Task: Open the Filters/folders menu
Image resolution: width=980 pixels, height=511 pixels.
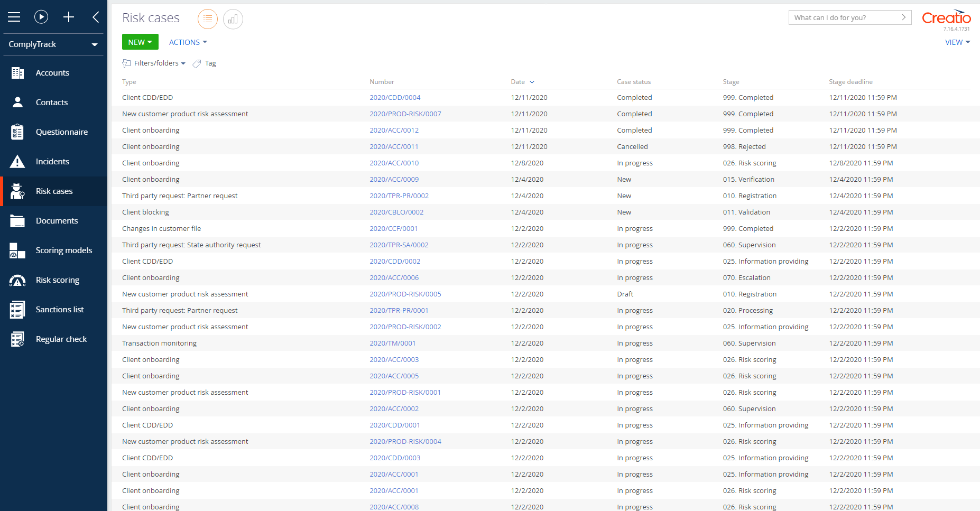Action: tap(156, 63)
